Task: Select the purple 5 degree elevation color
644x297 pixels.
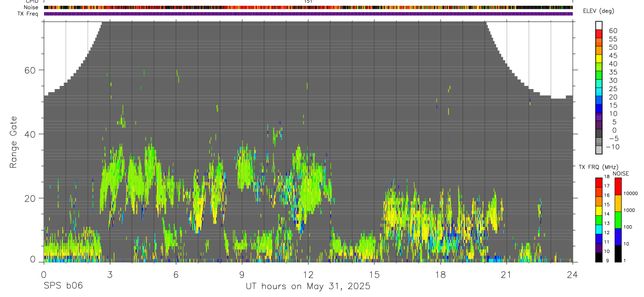Action: point(599,124)
